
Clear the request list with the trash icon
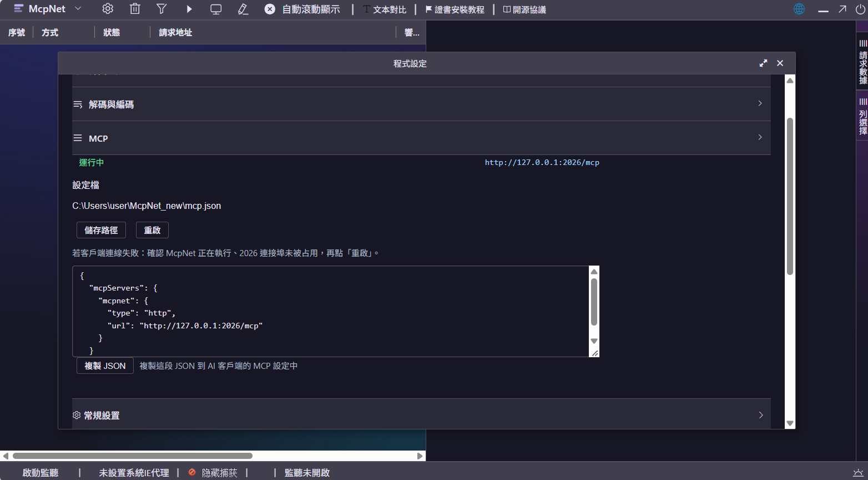(135, 9)
